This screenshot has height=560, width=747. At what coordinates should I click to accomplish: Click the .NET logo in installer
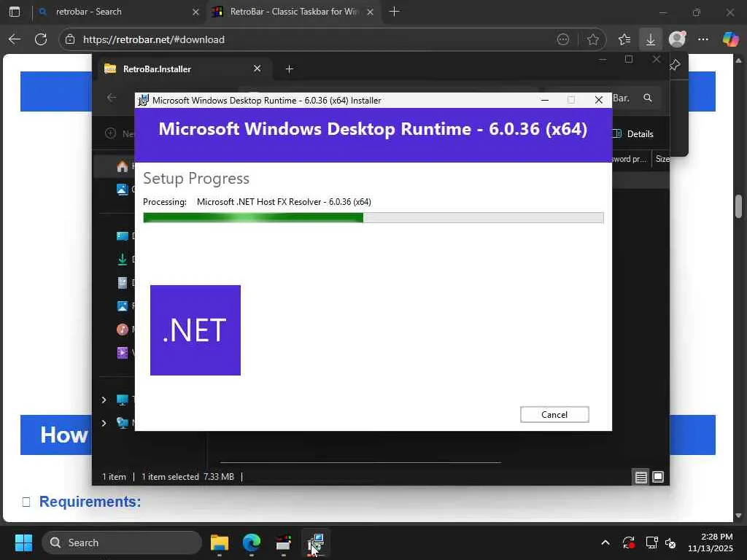[x=196, y=330]
